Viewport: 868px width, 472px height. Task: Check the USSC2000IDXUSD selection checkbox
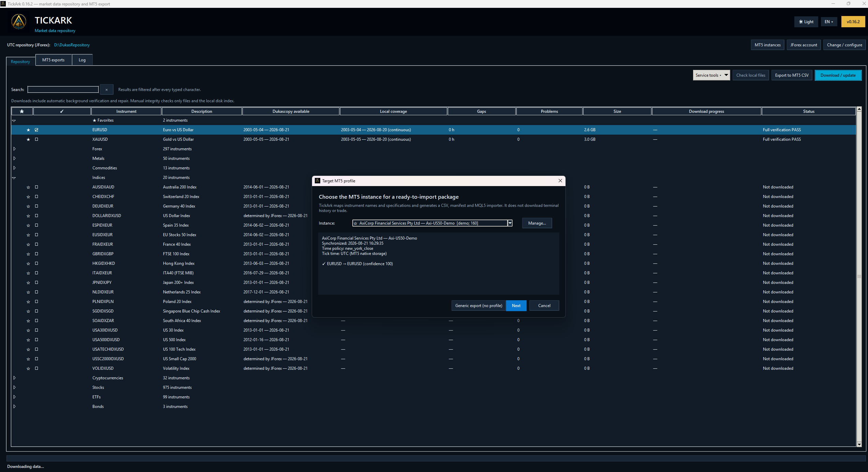36,359
